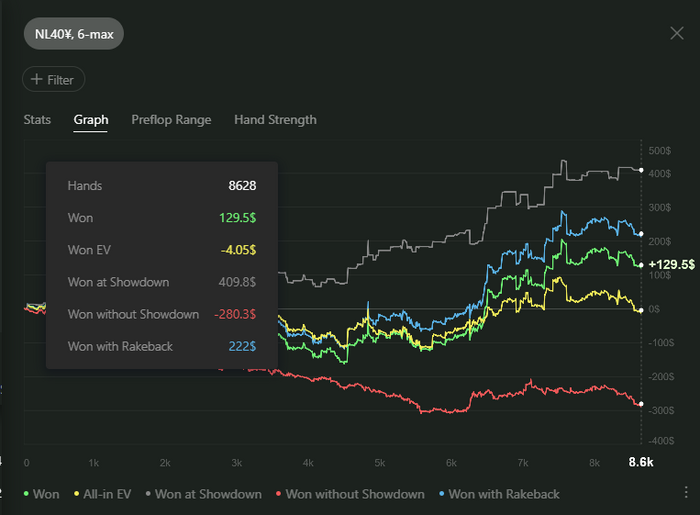Click the blue Won with Rakeback dot
The height and width of the screenshot is (515, 700).
pyautogui.click(x=441, y=494)
